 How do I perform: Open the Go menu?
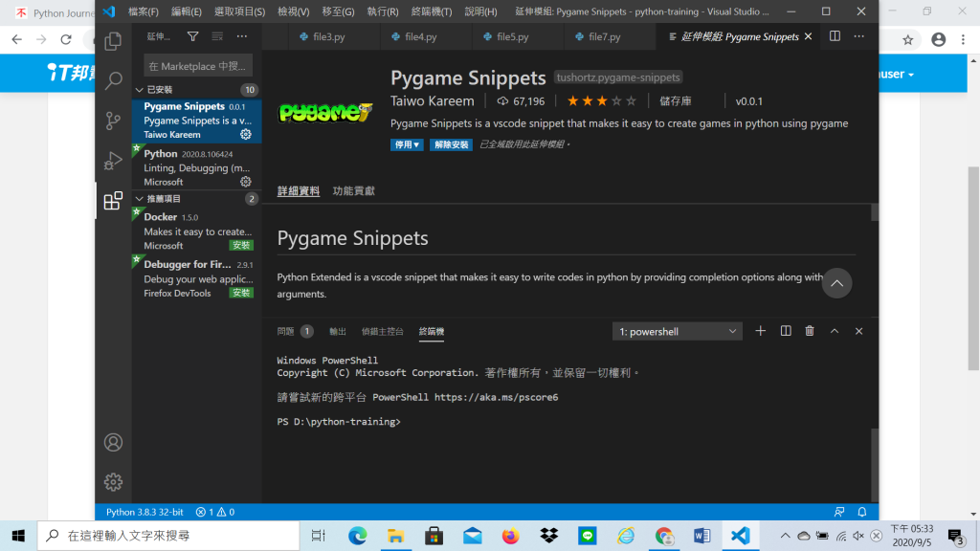pyautogui.click(x=338, y=11)
